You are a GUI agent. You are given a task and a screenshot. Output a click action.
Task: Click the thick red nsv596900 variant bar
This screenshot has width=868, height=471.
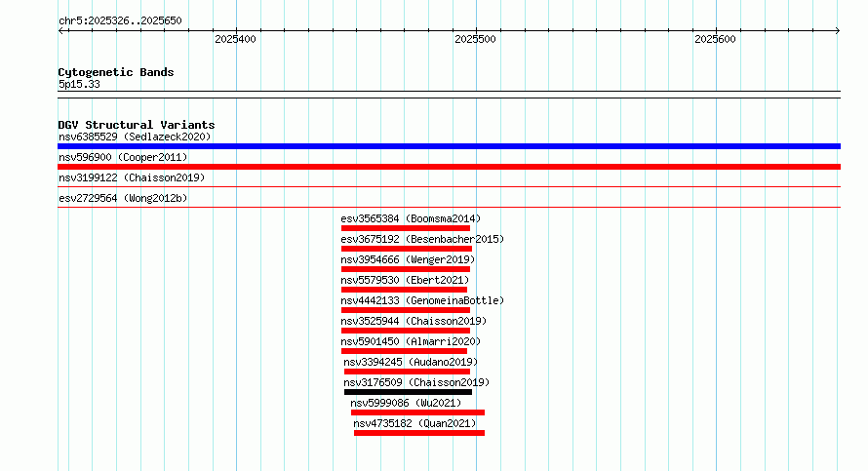(x=449, y=167)
